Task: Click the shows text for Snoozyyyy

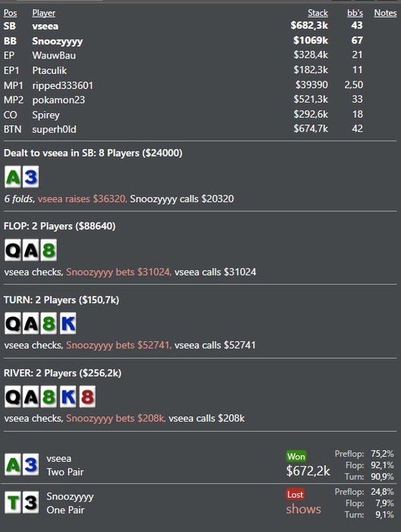Action: [303, 508]
